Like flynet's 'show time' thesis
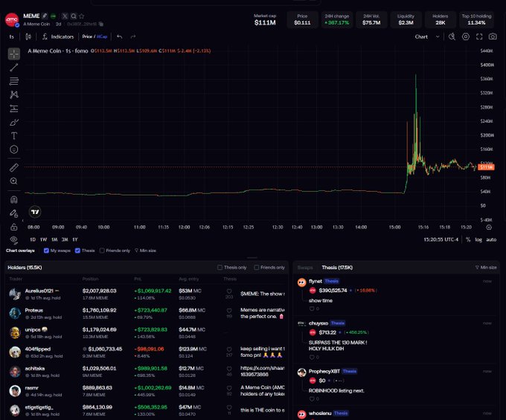Viewport: 506px width, 420px height. click(312, 308)
